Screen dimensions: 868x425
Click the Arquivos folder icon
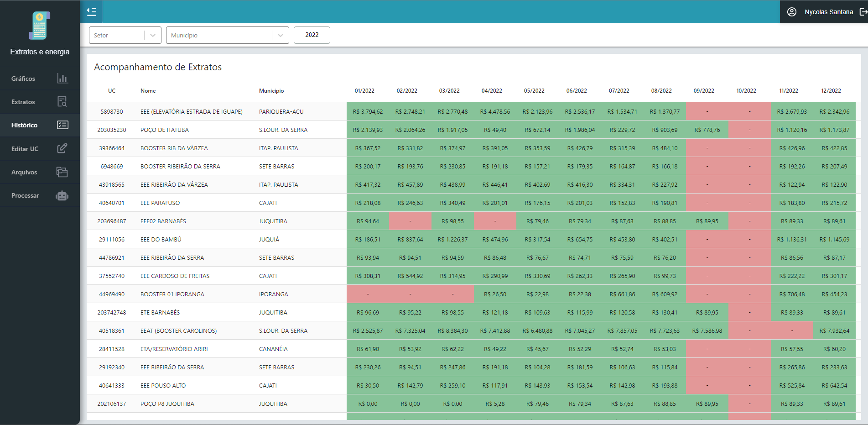click(x=62, y=172)
